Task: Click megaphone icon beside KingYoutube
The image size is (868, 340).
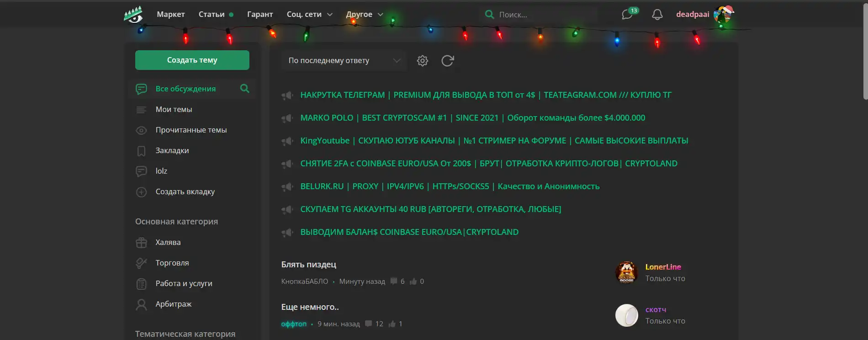Action: (x=287, y=141)
